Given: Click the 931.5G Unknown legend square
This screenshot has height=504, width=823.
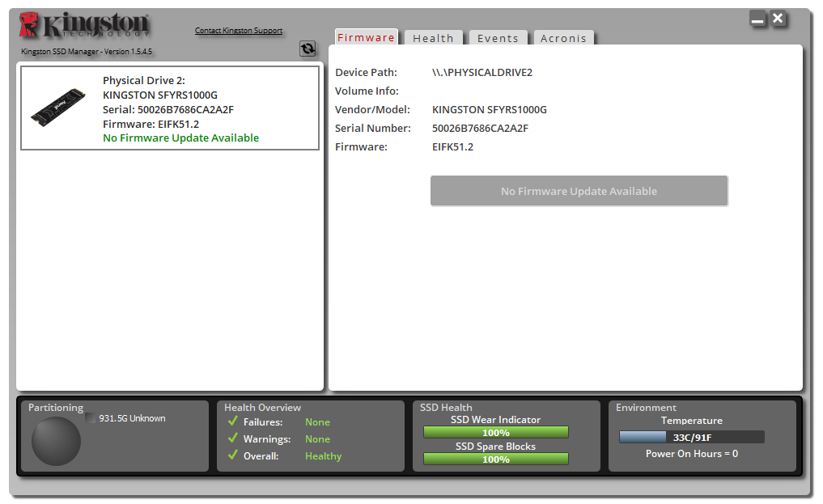Looking at the screenshot, I should (91, 418).
